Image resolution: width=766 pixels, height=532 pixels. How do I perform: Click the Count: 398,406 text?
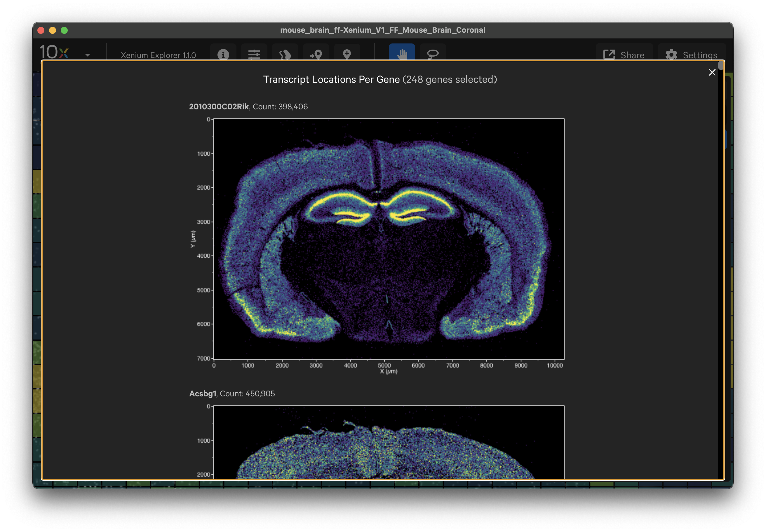point(280,107)
